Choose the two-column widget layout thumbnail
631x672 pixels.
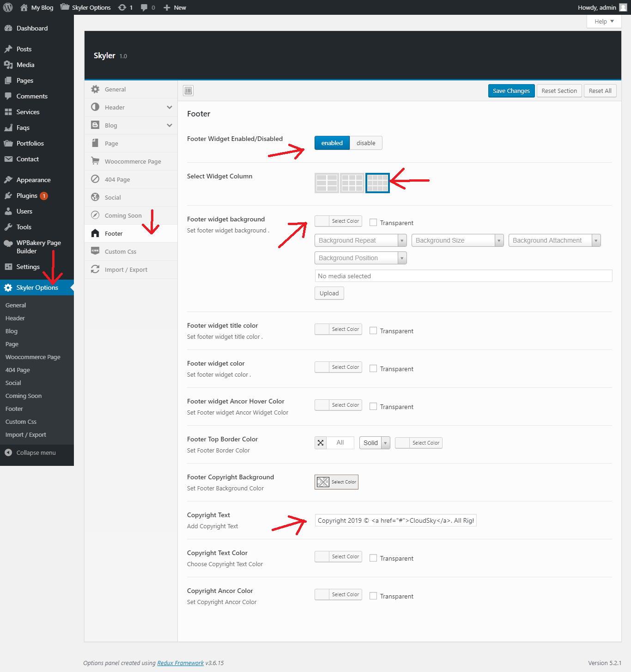[327, 183]
